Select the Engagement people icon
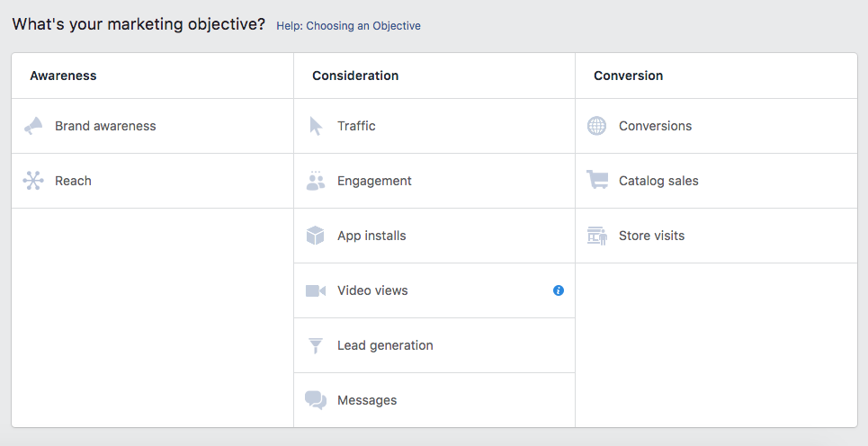This screenshot has width=868, height=446. coord(316,181)
